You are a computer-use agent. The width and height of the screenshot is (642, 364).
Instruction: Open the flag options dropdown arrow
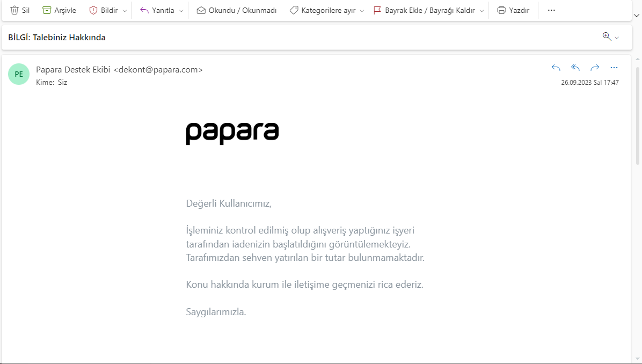click(x=481, y=11)
